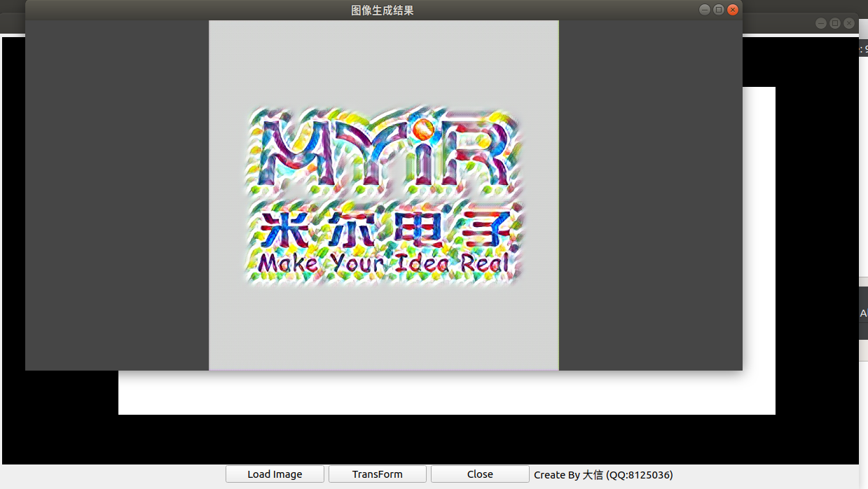
Task: Click the orange dot above the MYiR letter i
Action: point(422,129)
